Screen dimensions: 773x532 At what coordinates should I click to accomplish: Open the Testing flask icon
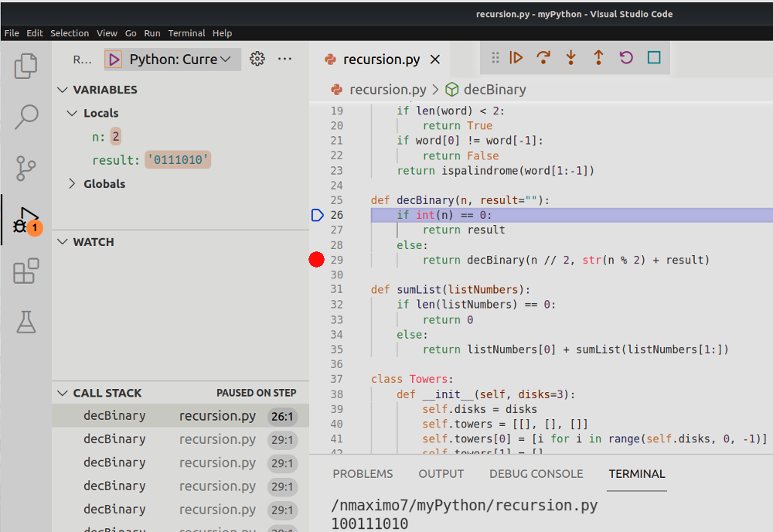(x=26, y=322)
